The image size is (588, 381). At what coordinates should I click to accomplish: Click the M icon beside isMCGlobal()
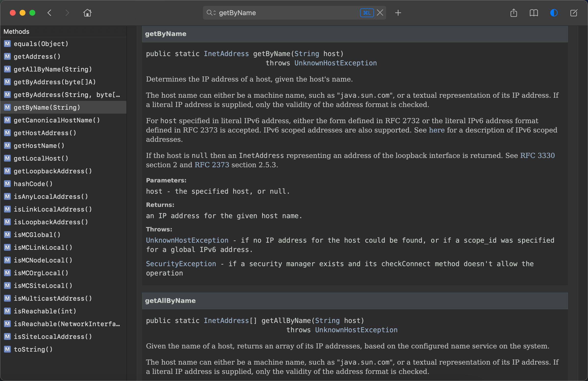(7, 235)
